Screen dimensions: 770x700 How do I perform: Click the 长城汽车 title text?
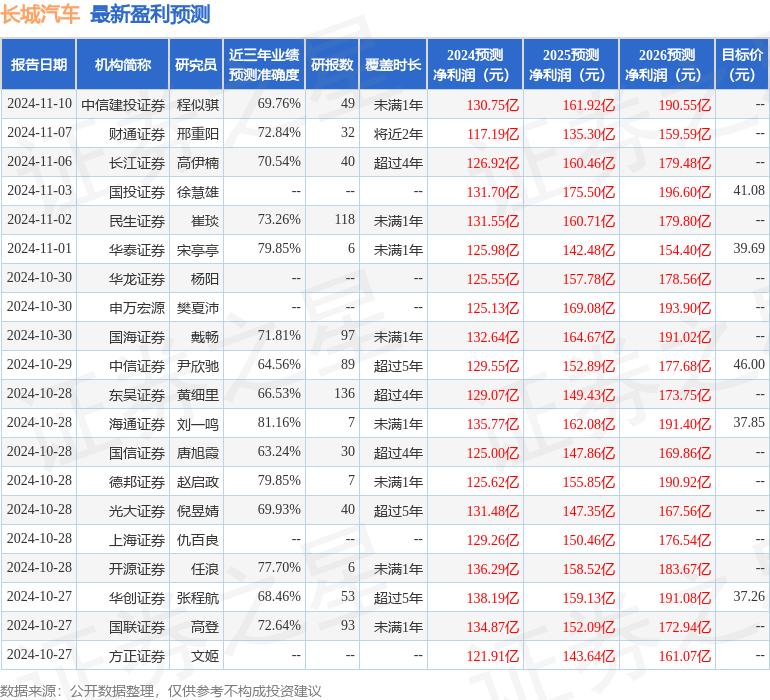point(40,14)
